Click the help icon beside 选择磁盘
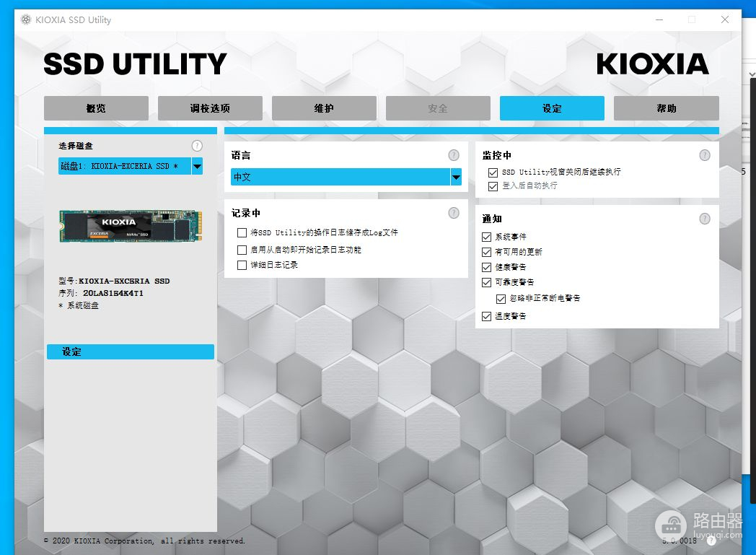 pos(197,146)
